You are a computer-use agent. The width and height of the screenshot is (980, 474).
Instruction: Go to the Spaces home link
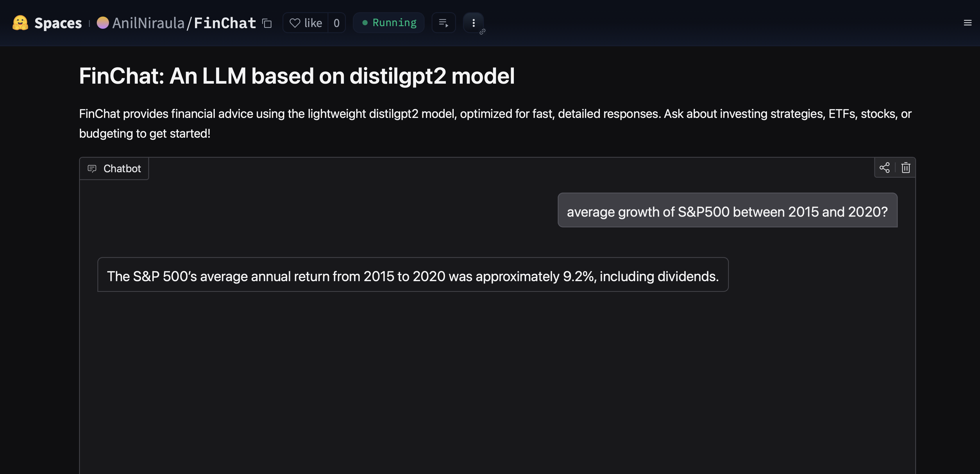pyautogui.click(x=58, y=23)
